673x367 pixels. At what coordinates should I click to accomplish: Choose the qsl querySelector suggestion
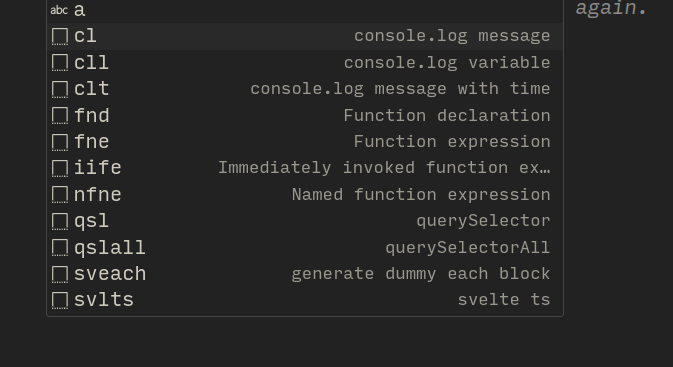[x=305, y=221]
